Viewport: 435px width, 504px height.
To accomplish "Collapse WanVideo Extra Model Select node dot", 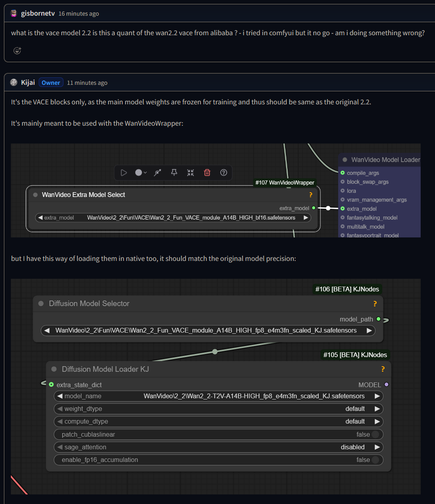I will tap(35, 195).
